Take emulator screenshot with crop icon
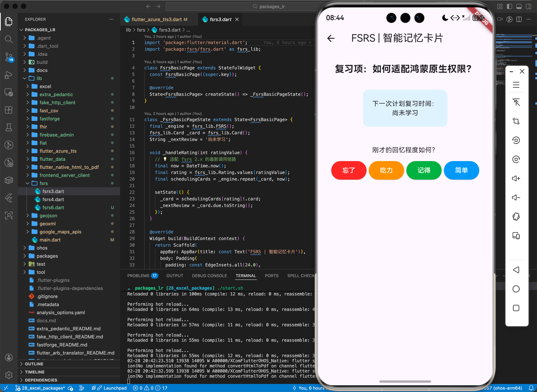Screen dimensions: 537x392 pos(516,121)
